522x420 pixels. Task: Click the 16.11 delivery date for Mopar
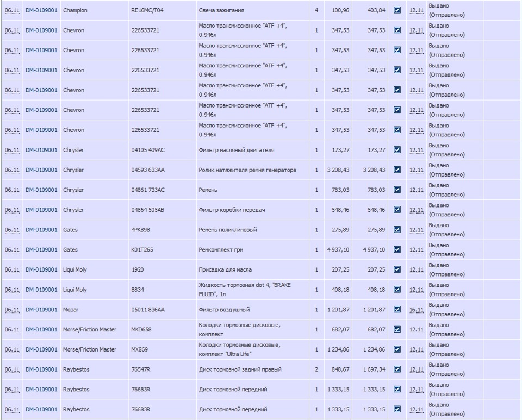tap(417, 310)
